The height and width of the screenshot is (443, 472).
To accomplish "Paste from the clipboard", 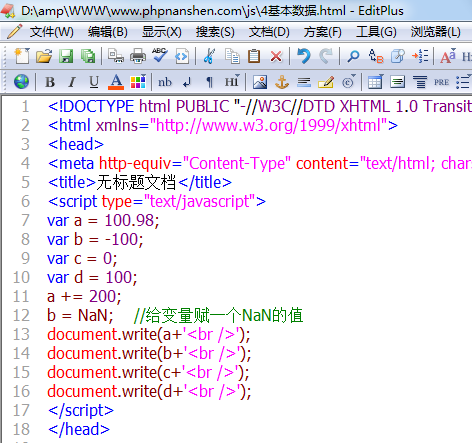I will 254,56.
